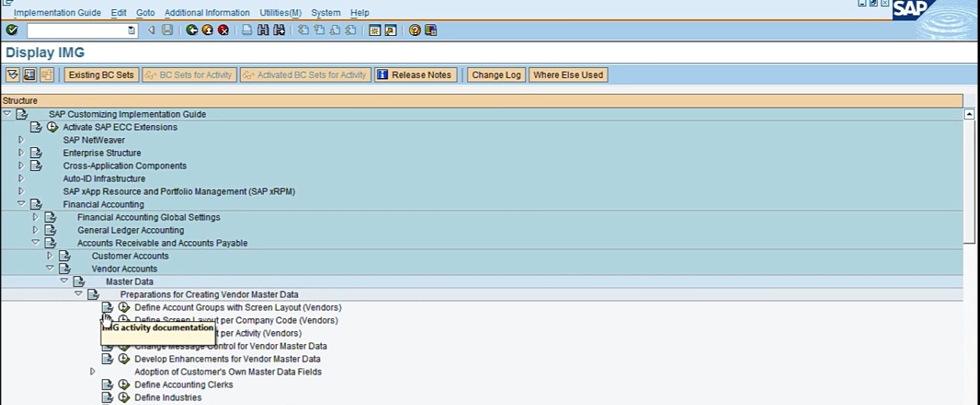980x405 pixels.
Task: Expand the Customer Accounts node
Action: [50, 256]
